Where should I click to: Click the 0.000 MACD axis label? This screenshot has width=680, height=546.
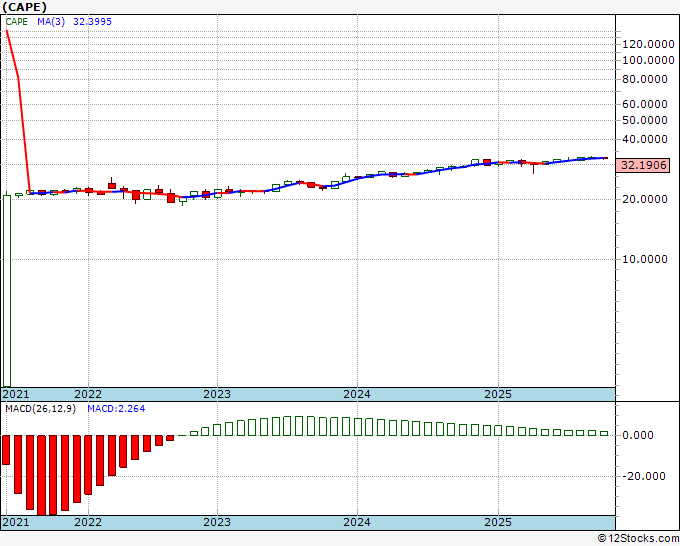pyautogui.click(x=638, y=435)
